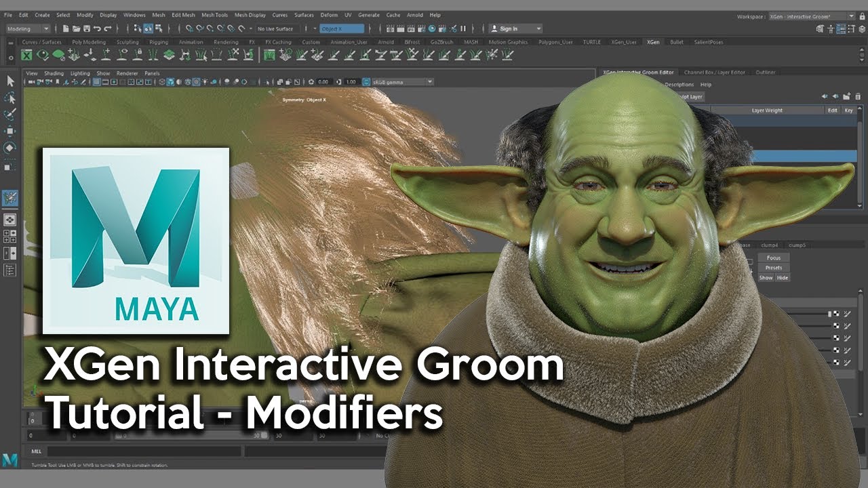Click the viewport exposure value field 0.00
This screenshot has height=488, width=868.
(x=323, y=82)
